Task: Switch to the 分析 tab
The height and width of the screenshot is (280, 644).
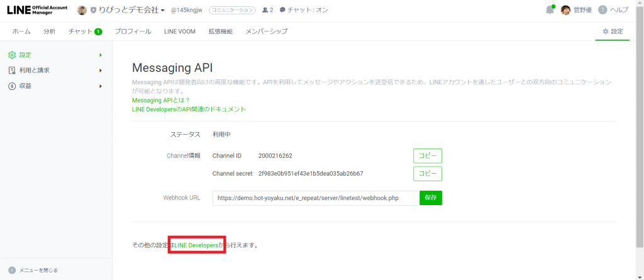Action: [x=49, y=31]
